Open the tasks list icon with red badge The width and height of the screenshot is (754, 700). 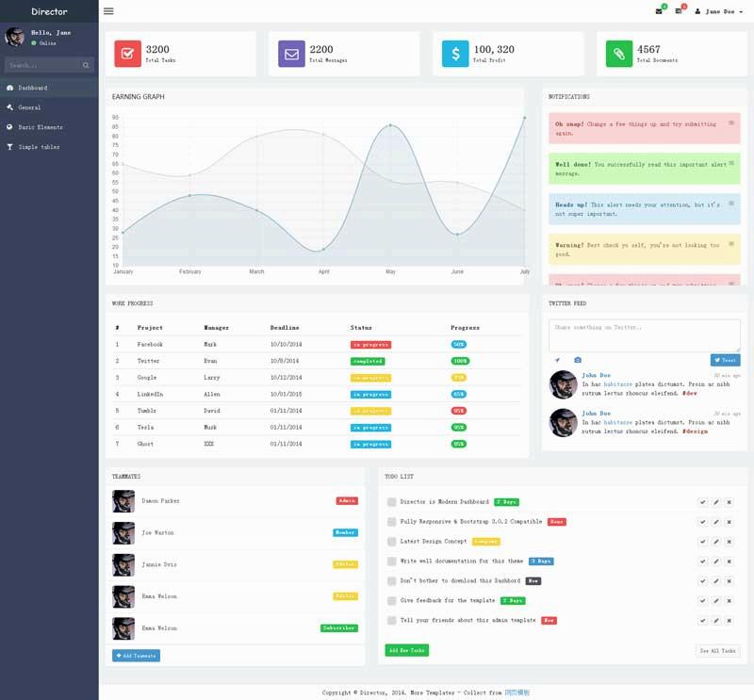coord(678,11)
